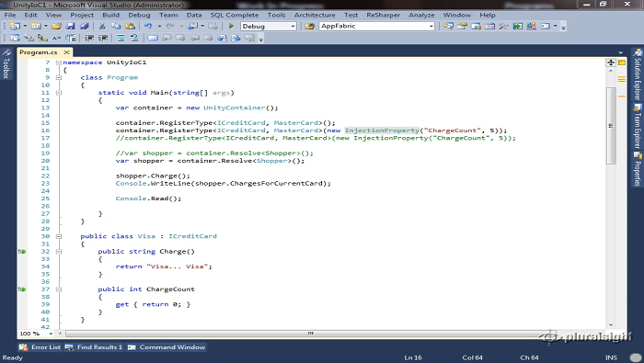This screenshot has height=363, width=644.
Task: Click the Save All icon
Action: [85, 27]
